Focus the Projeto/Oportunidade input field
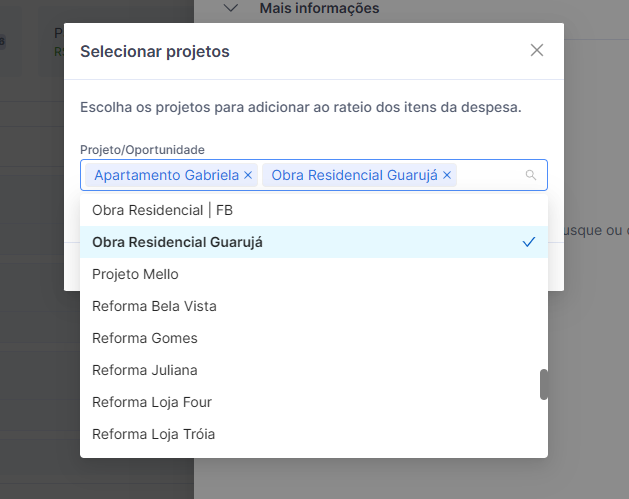This screenshot has width=629, height=499. click(x=490, y=175)
